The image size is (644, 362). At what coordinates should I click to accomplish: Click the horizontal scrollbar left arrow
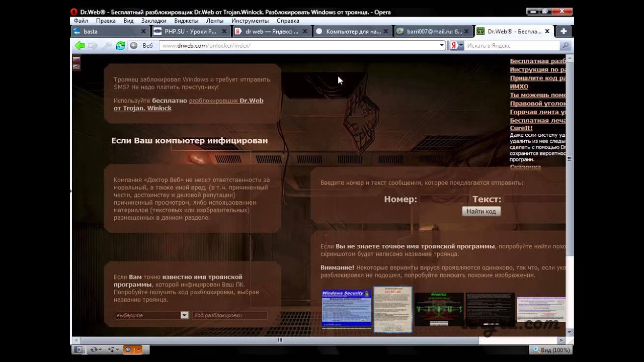tap(75, 340)
